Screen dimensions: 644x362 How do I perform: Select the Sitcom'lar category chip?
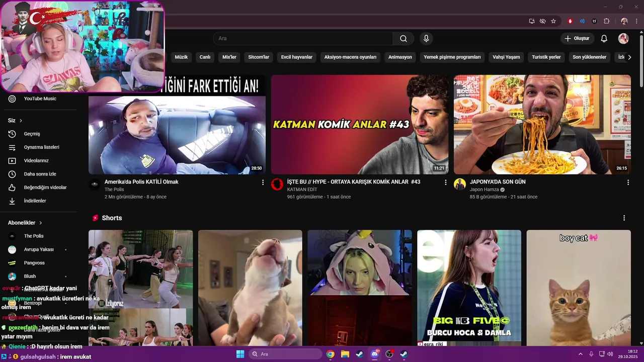coord(259,57)
